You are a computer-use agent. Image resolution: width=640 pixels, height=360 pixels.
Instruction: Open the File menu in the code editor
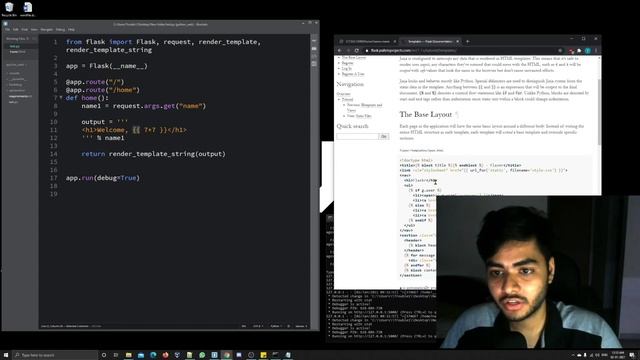click(x=7, y=29)
